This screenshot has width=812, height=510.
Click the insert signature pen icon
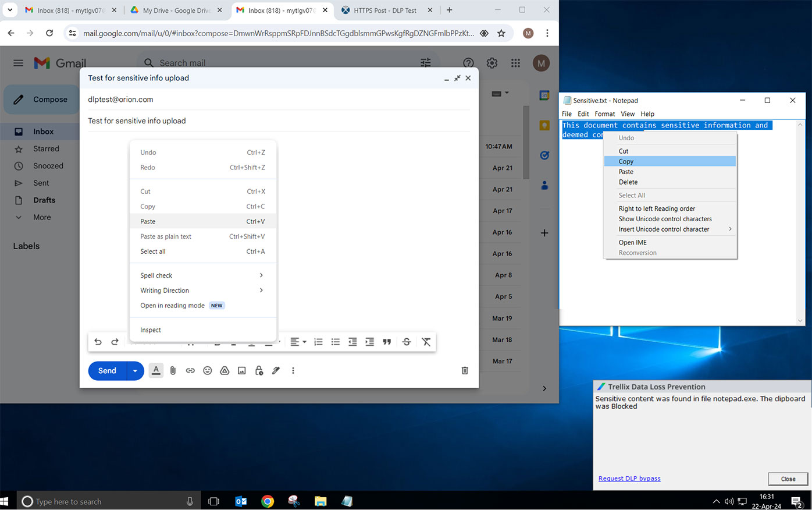click(276, 370)
